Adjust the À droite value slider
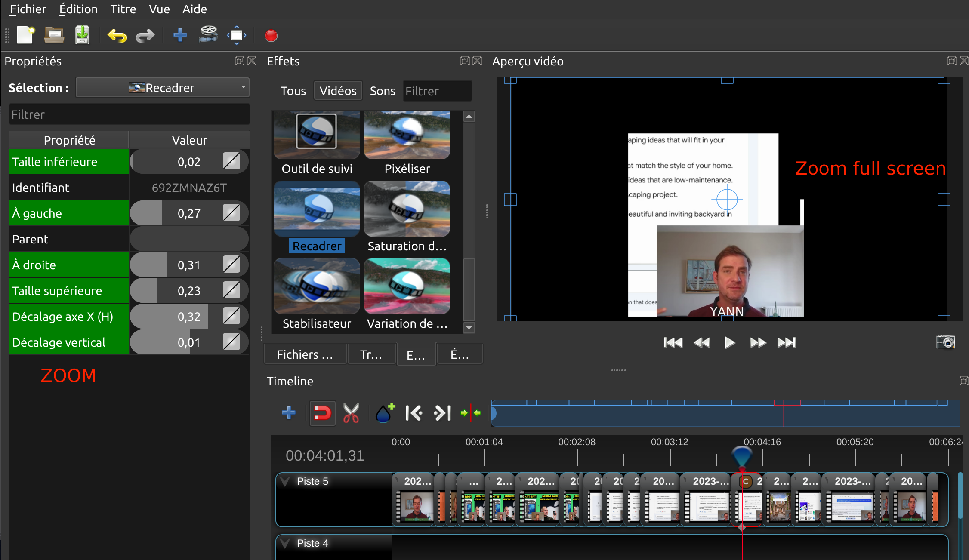 189,265
